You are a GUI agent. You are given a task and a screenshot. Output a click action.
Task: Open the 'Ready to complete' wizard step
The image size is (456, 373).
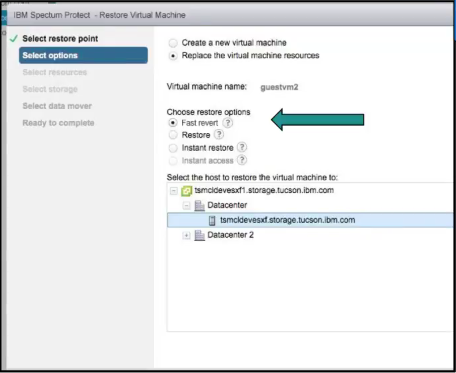[58, 123]
